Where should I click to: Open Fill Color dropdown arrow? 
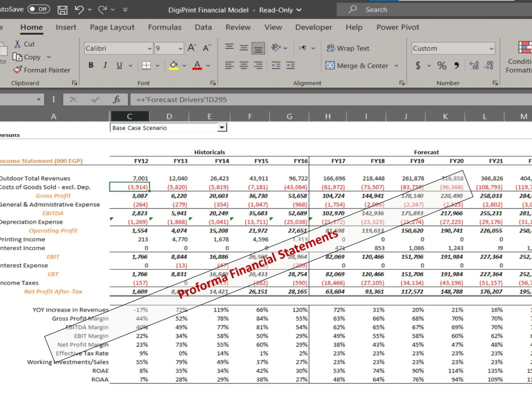click(184, 65)
